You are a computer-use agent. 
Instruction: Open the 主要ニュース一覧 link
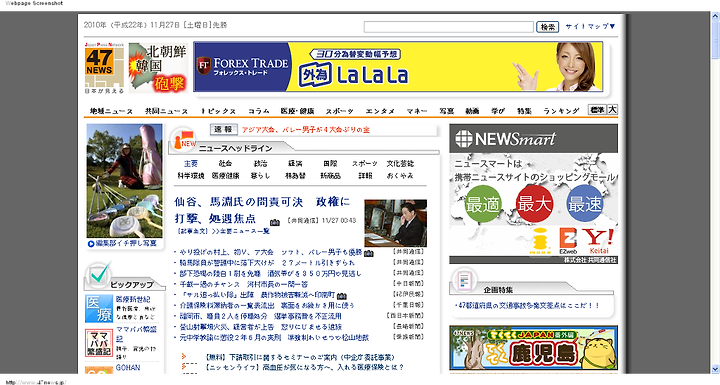click(245, 231)
